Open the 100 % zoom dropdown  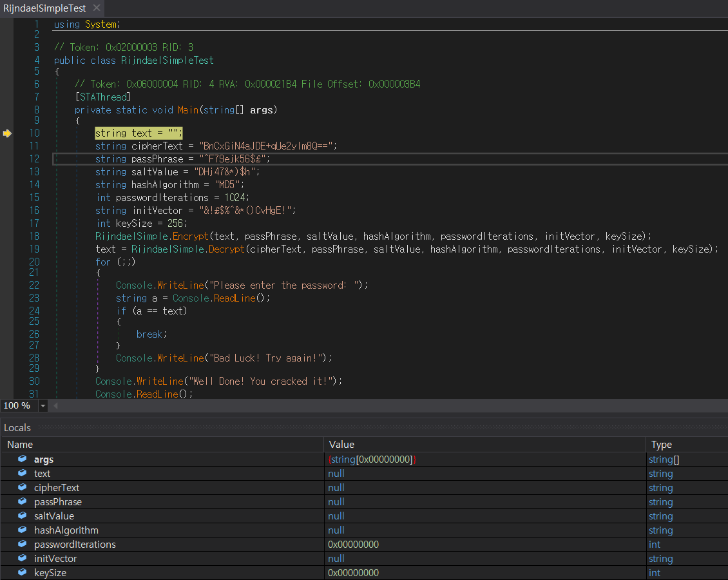tap(43, 406)
